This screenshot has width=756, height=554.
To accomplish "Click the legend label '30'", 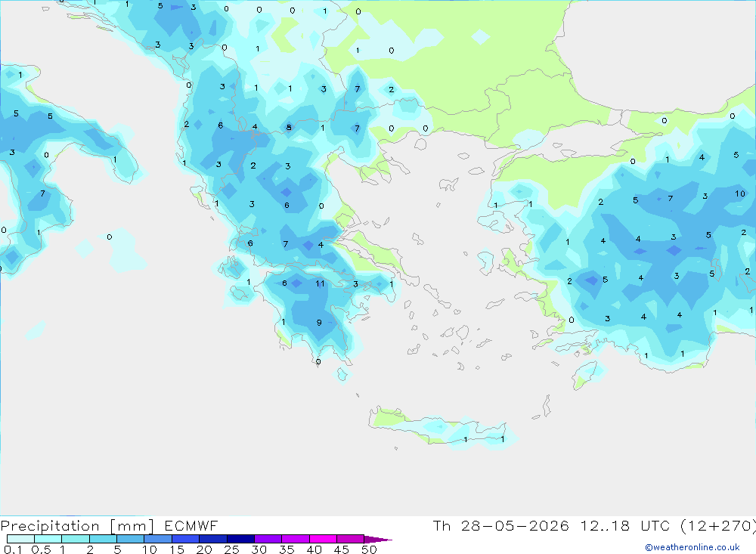I will 259,549.
